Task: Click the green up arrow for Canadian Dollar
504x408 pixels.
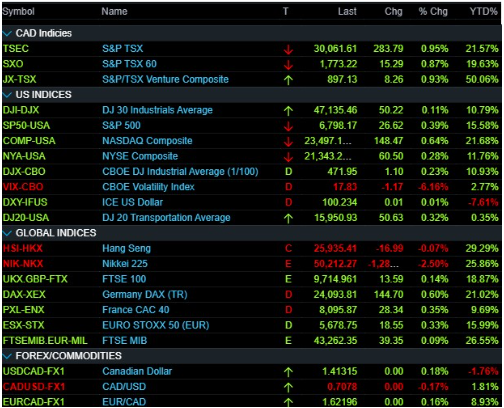Action: pos(288,372)
